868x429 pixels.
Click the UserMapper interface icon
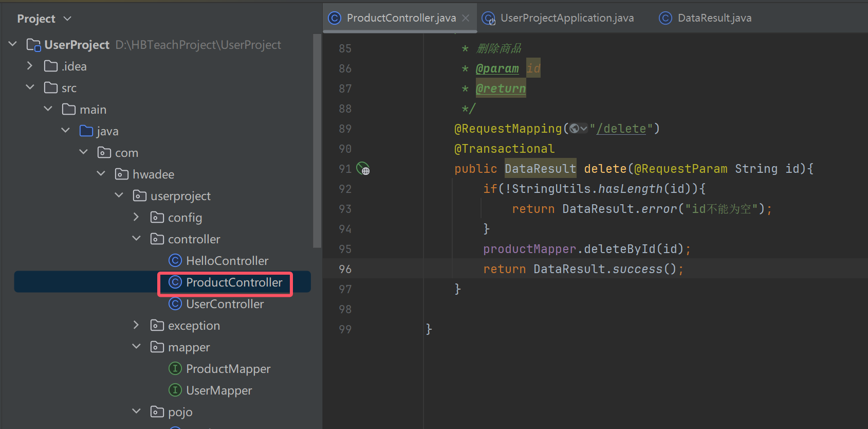click(x=175, y=390)
